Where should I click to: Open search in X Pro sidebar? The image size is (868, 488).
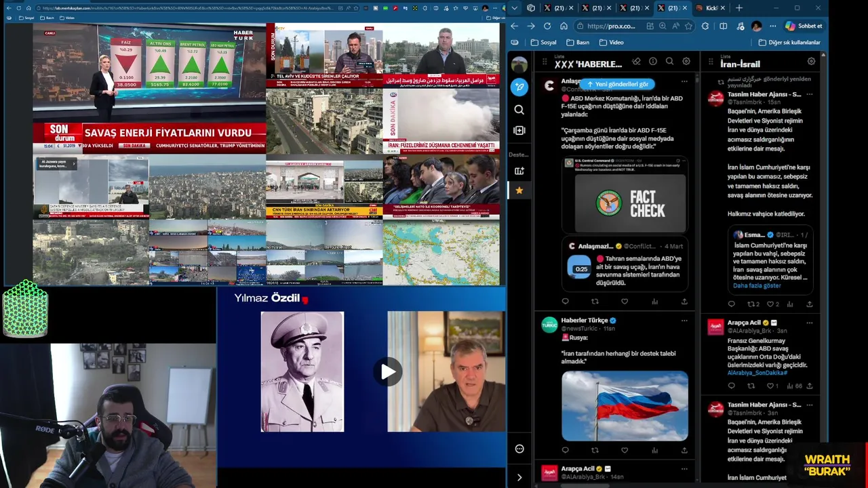519,110
